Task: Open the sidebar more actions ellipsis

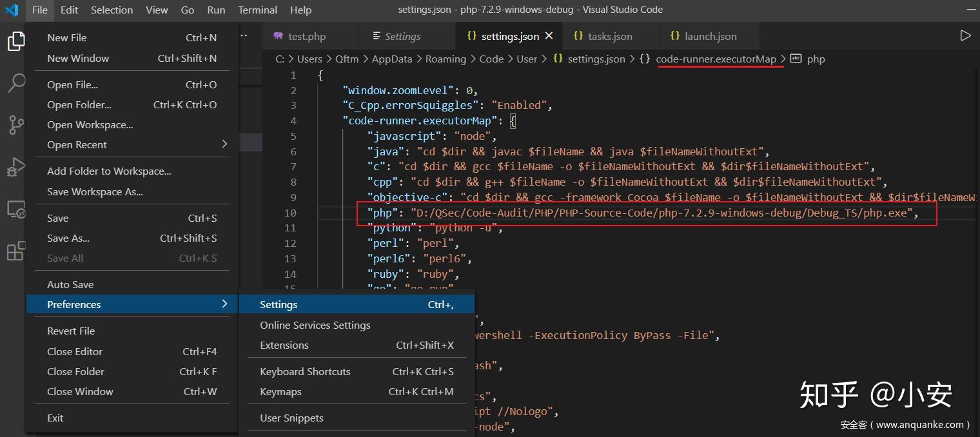Action: 243,36
